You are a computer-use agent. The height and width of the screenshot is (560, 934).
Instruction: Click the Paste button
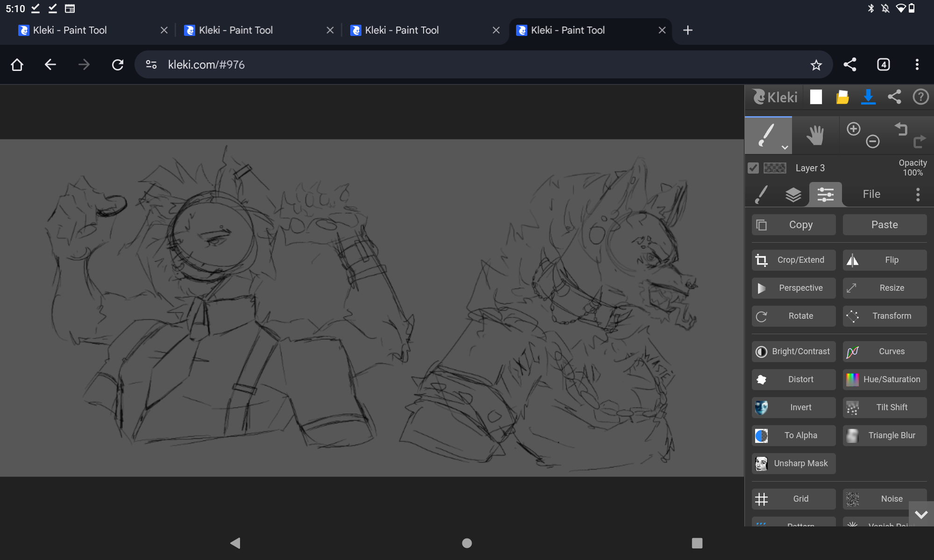(884, 225)
